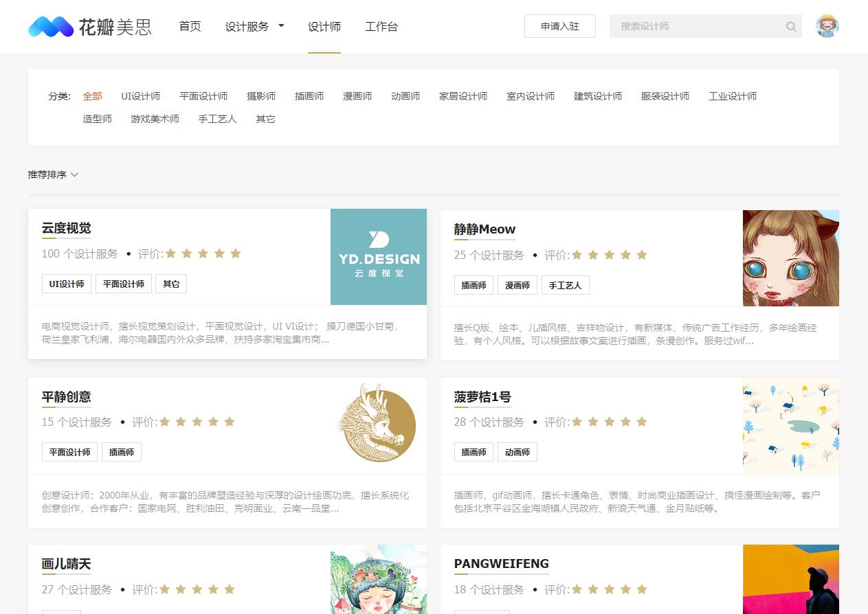This screenshot has width=868, height=614.
Task: Click the golden dragon thumbnail of 平静创意
Action: tap(379, 425)
